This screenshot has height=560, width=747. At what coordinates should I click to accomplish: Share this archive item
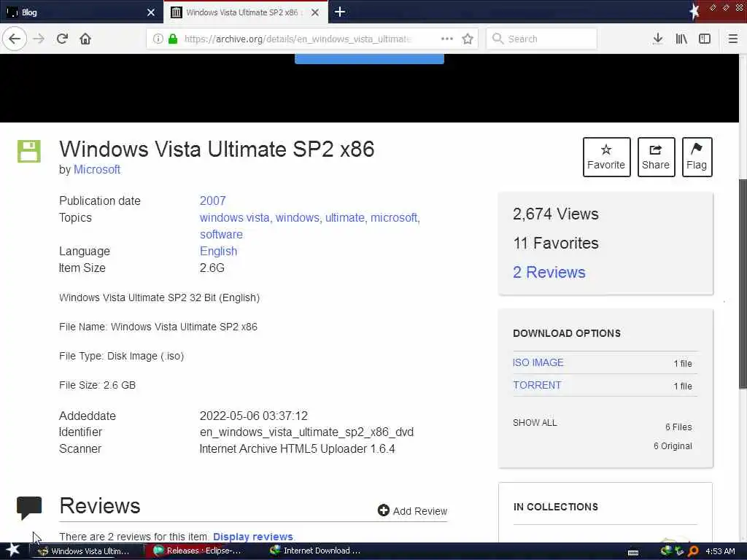[x=656, y=157]
